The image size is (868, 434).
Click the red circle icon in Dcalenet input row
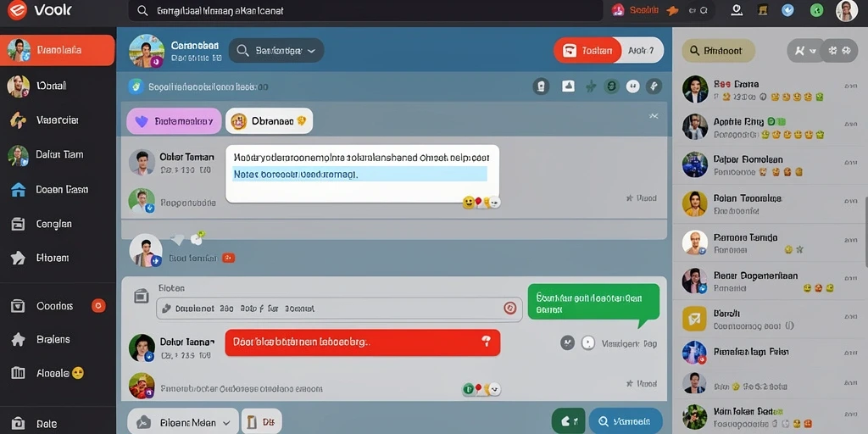509,309
